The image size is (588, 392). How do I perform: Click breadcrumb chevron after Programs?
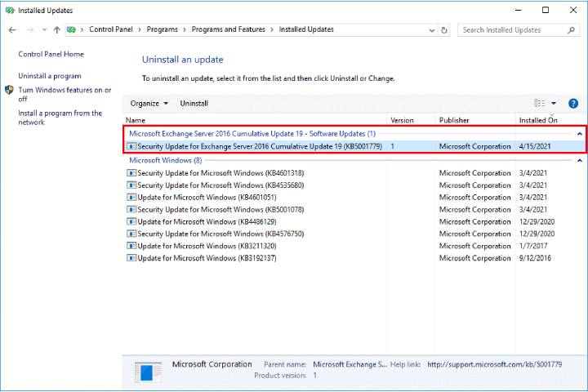[185, 29]
